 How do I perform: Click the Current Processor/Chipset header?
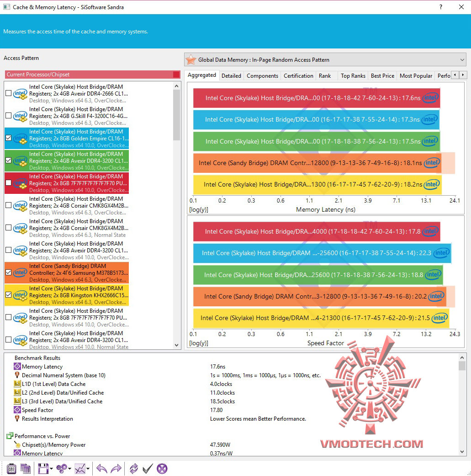click(x=93, y=75)
